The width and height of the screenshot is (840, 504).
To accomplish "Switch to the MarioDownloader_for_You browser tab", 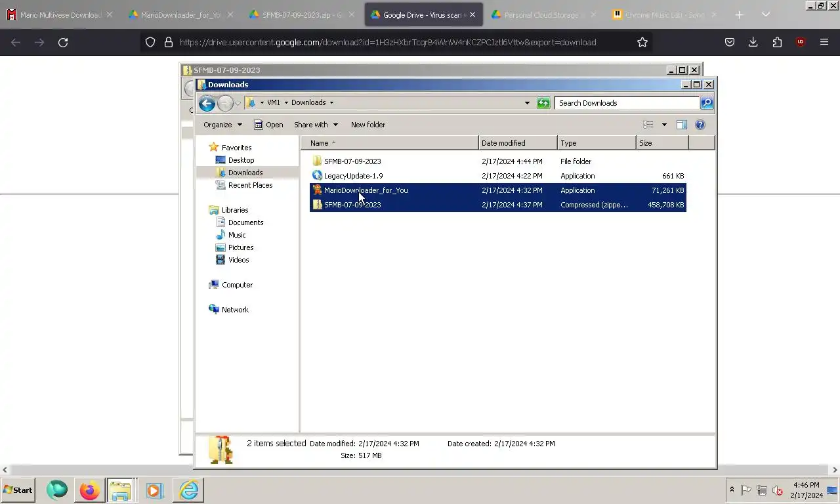I will click(x=180, y=14).
